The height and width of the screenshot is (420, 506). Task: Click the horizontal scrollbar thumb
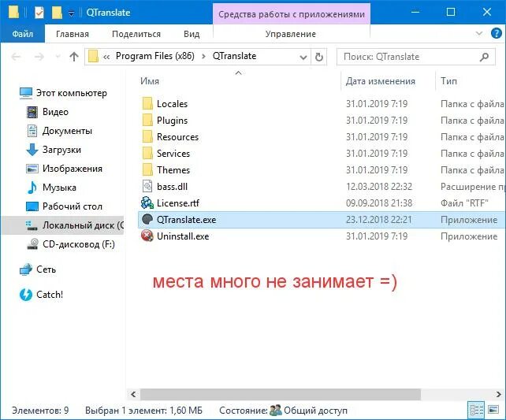[281, 394]
